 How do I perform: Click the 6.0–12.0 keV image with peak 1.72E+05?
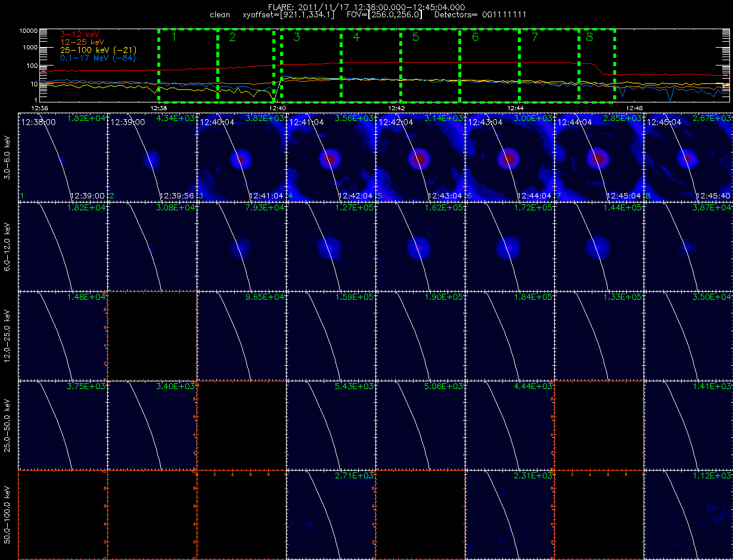510,246
